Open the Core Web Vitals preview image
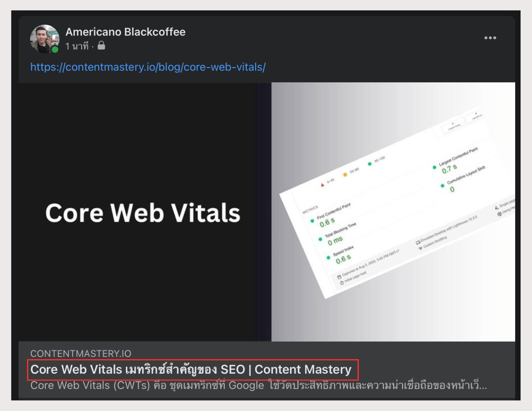532x411 pixels. pos(267,212)
